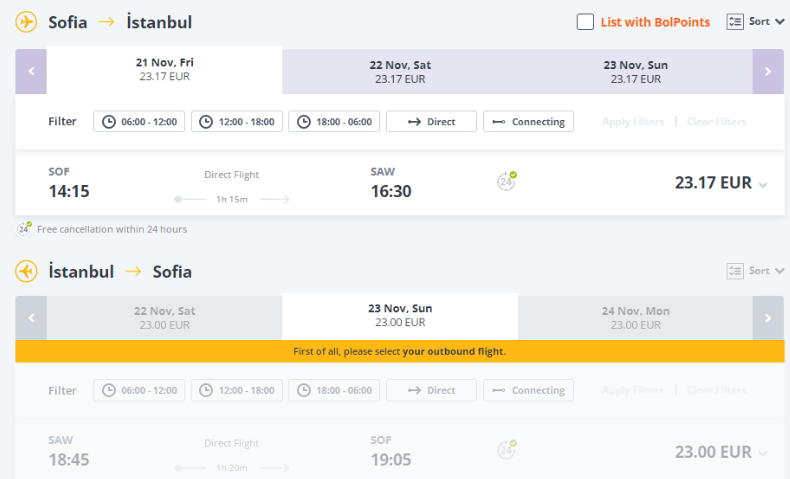The width and height of the screenshot is (790, 479).
Task: Toggle the 06:00 - 12:00 outbound time filter
Action: pyautogui.click(x=139, y=122)
